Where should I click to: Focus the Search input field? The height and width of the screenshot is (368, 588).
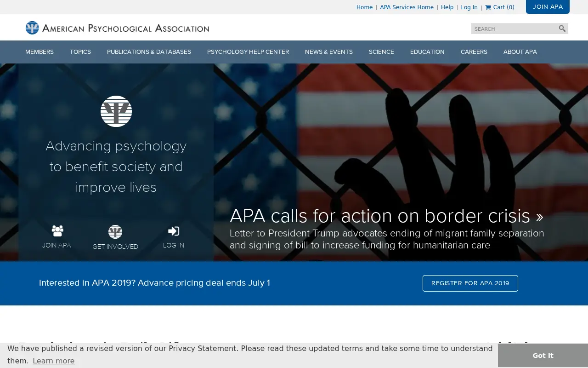coord(514,29)
